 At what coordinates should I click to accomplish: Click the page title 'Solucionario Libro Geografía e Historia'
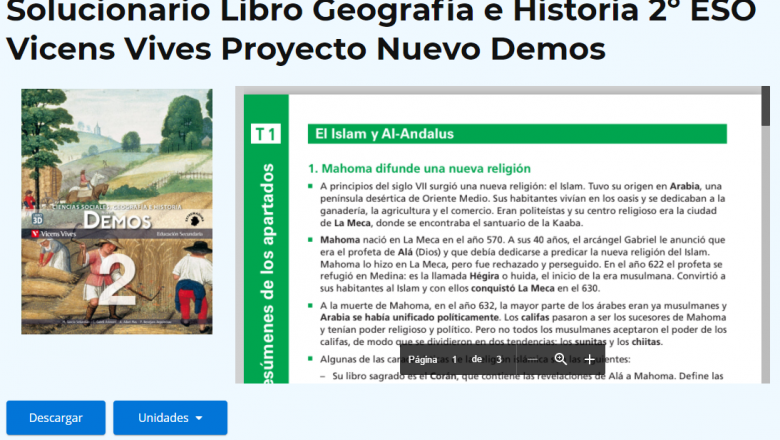point(381,11)
